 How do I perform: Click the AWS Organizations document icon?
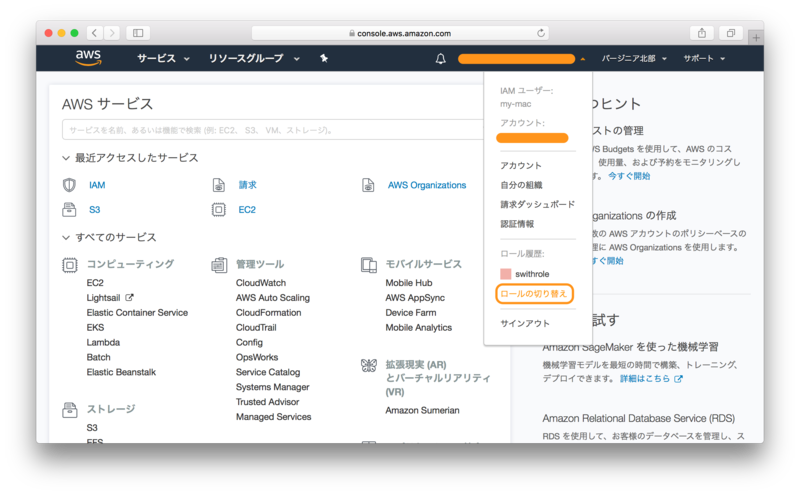[x=368, y=185]
